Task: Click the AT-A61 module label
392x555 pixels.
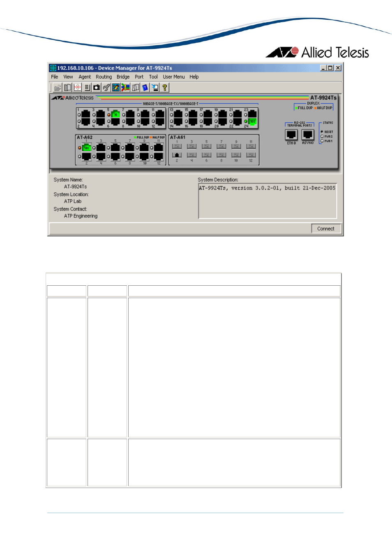Action: (x=178, y=137)
